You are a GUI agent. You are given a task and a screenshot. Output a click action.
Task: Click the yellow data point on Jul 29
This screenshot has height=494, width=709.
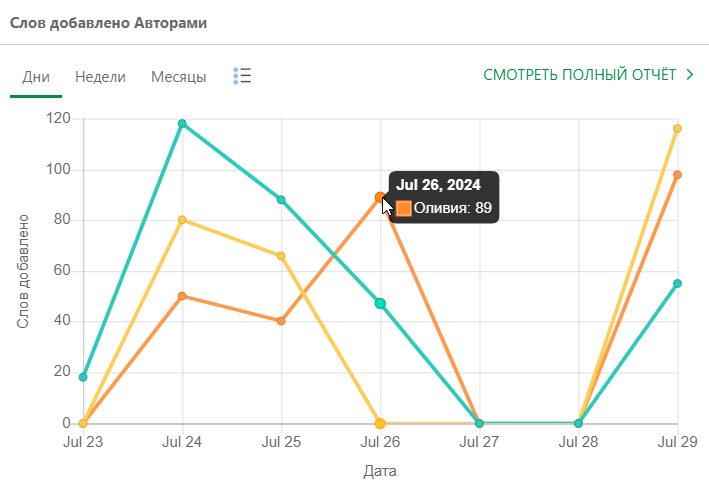[677, 129]
